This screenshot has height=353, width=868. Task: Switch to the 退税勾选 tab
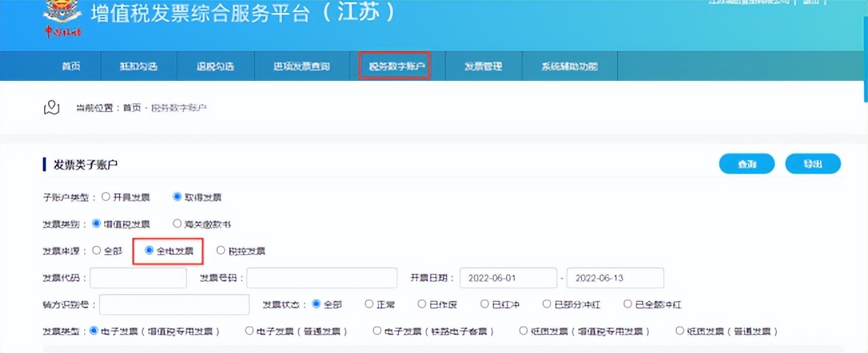[215, 66]
